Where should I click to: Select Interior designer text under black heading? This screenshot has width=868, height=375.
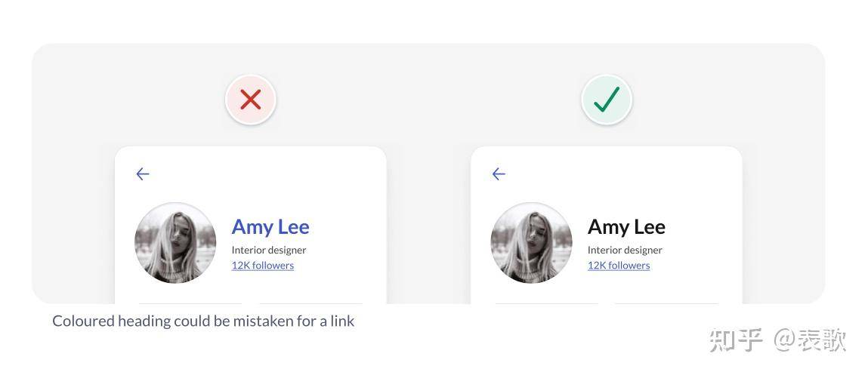[x=625, y=250]
